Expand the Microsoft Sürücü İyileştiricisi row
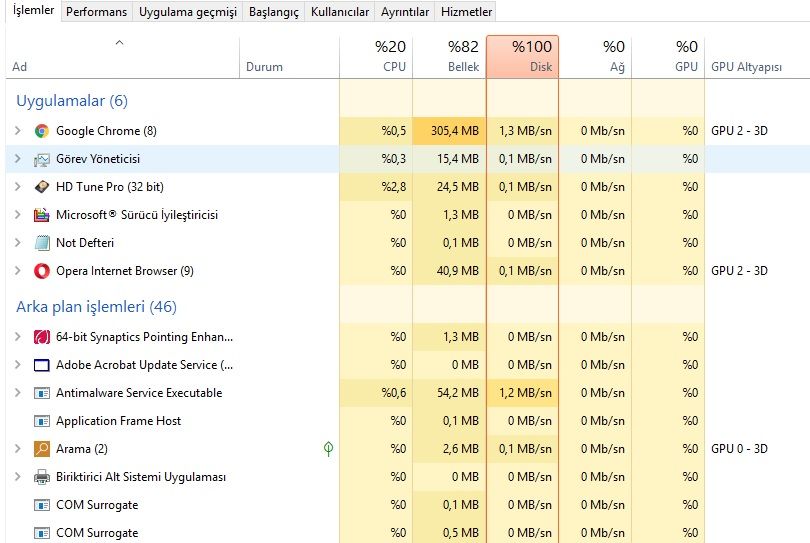The height and width of the screenshot is (543, 810). [x=18, y=214]
